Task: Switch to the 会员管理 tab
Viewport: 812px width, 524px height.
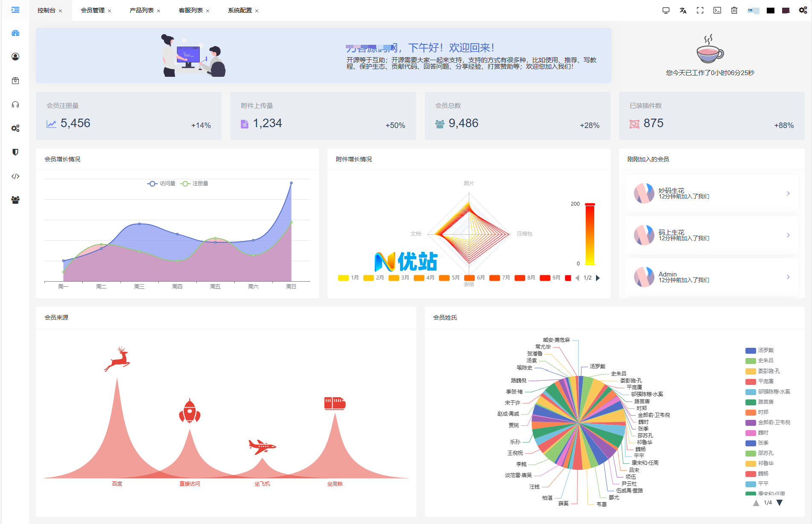Action: pyautogui.click(x=93, y=11)
